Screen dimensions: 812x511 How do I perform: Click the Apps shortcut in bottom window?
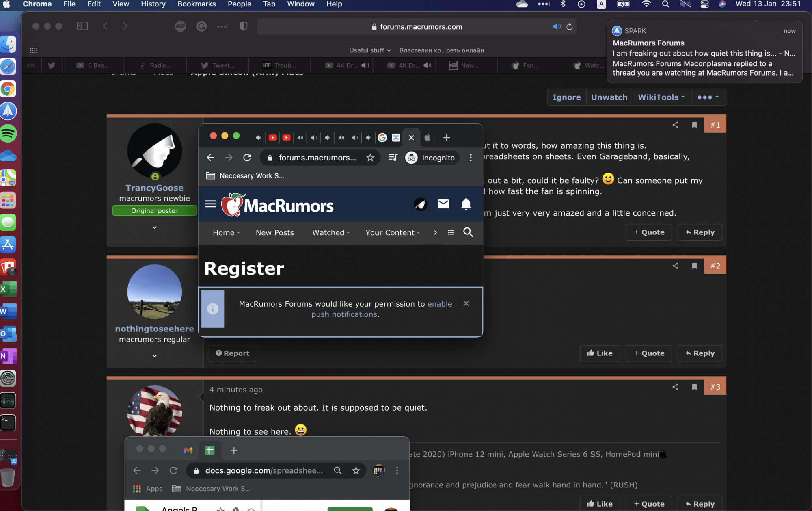click(x=148, y=489)
